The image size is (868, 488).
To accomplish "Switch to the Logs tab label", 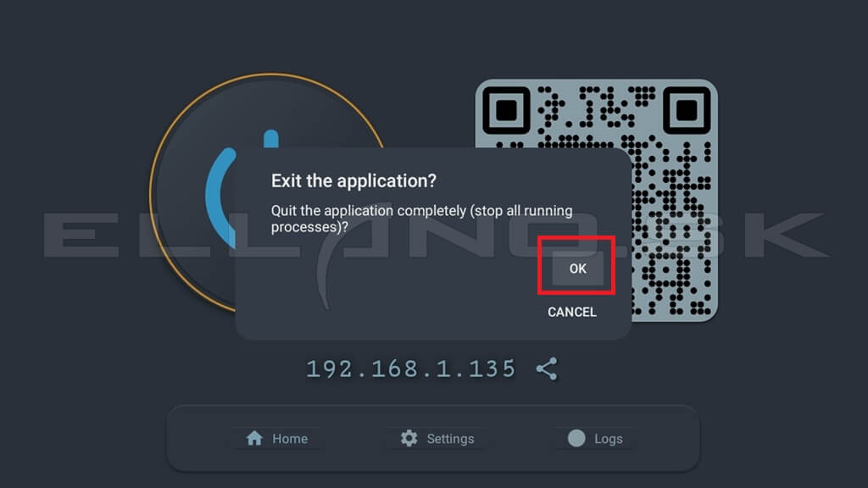I will coord(609,439).
